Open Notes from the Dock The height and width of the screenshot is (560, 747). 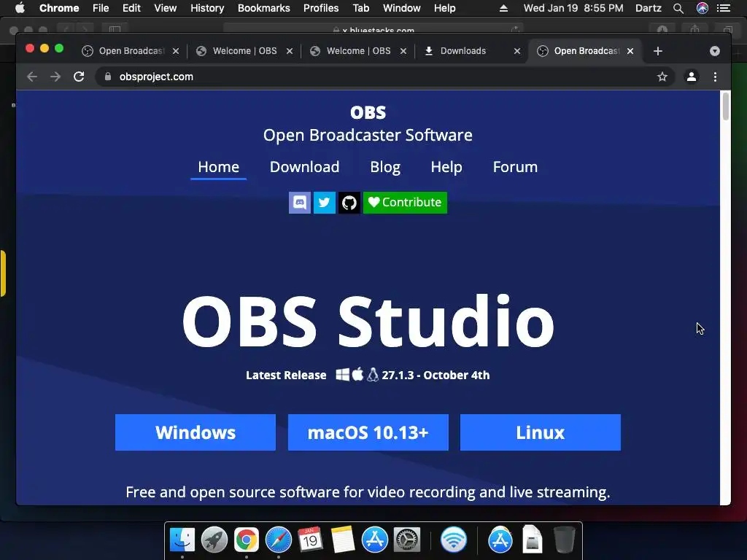(343, 540)
